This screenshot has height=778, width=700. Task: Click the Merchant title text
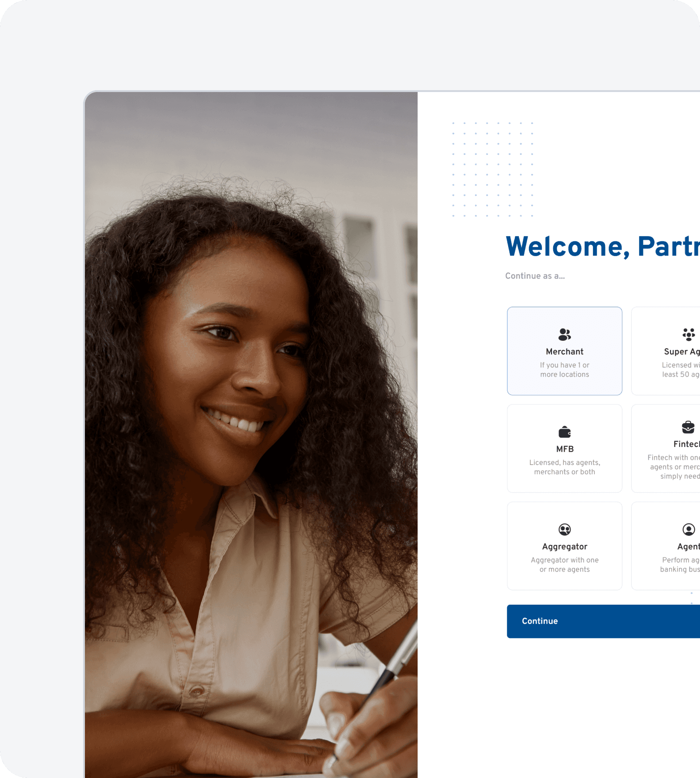(564, 351)
